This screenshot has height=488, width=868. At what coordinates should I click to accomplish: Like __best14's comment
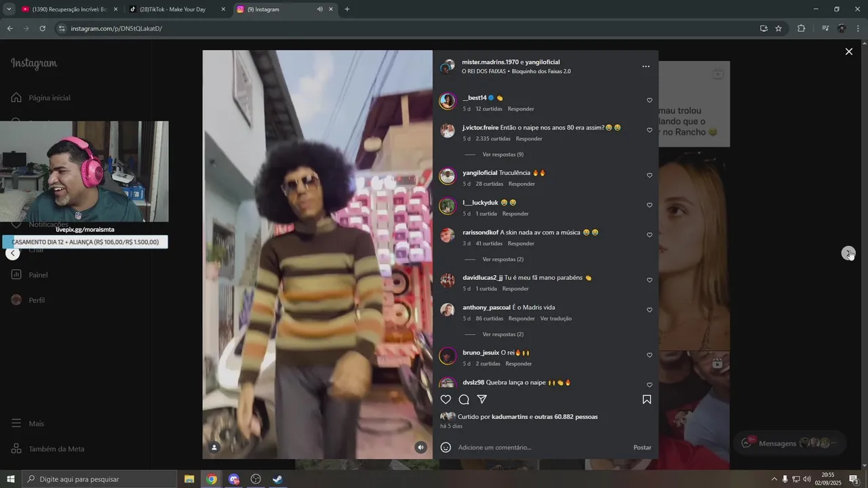click(649, 100)
